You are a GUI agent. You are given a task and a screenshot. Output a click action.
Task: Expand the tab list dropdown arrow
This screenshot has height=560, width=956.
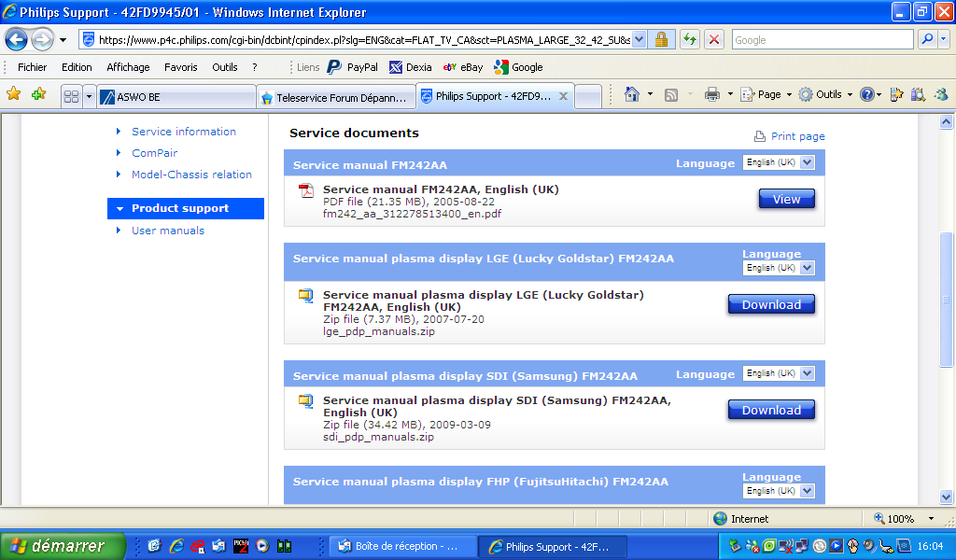pos(89,96)
